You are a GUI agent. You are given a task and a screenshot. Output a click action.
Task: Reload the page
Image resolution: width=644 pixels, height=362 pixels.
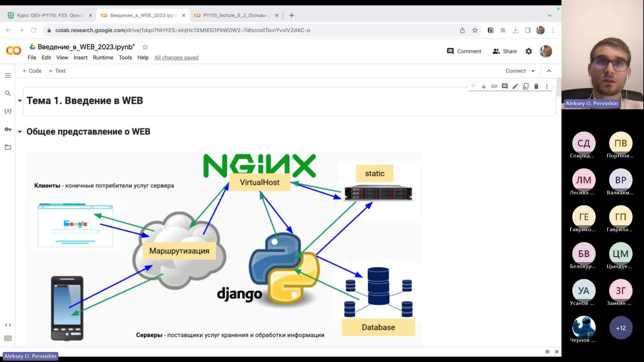pyautogui.click(x=34, y=30)
